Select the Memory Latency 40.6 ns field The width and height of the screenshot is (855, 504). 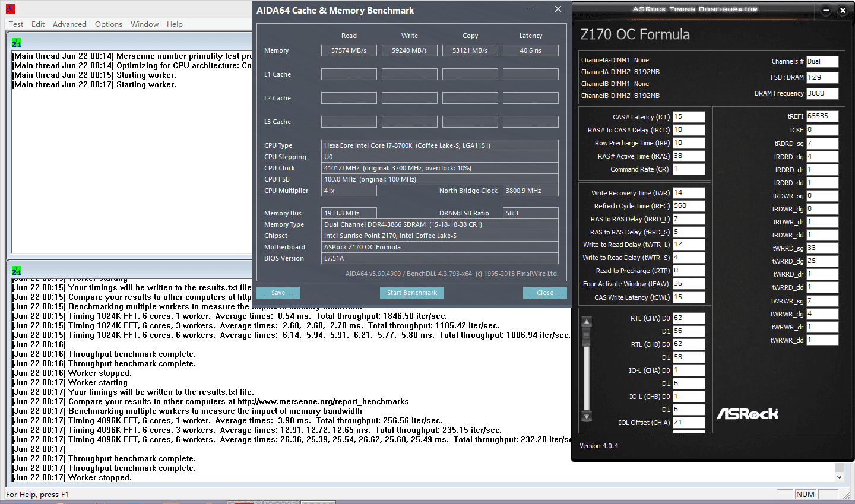point(531,50)
